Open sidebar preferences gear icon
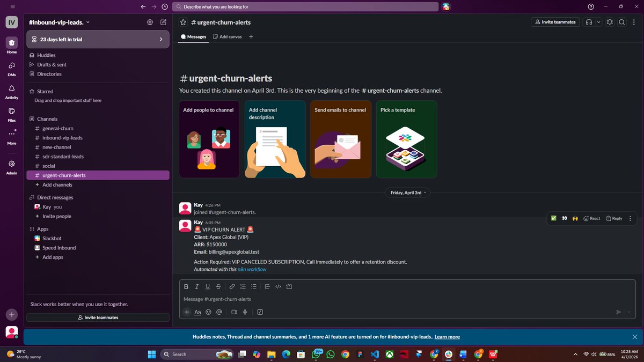The width and height of the screenshot is (644, 362). pos(150,22)
